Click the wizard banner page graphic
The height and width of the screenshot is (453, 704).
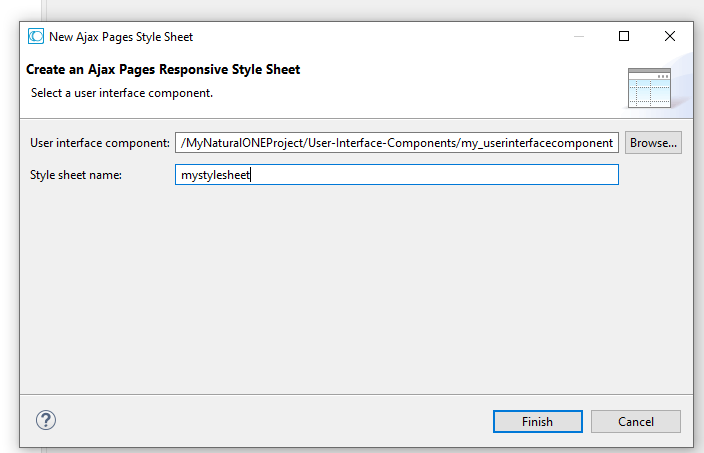(x=648, y=88)
